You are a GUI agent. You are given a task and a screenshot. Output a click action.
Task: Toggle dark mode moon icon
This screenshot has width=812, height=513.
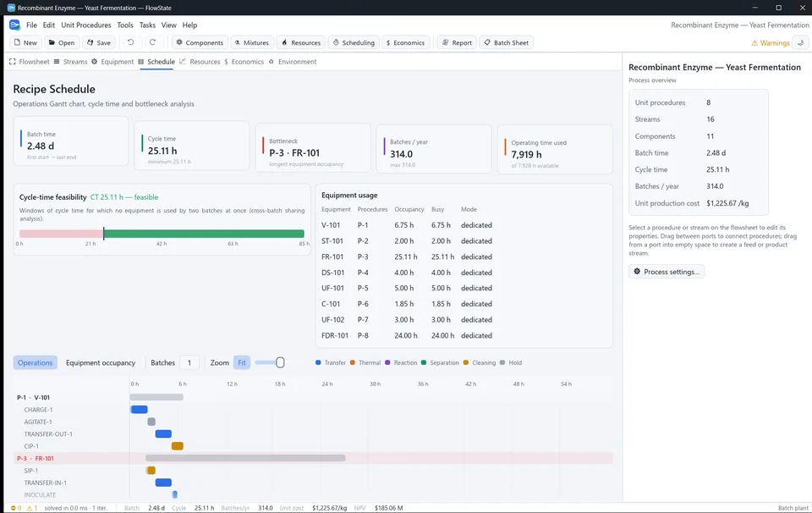click(801, 43)
